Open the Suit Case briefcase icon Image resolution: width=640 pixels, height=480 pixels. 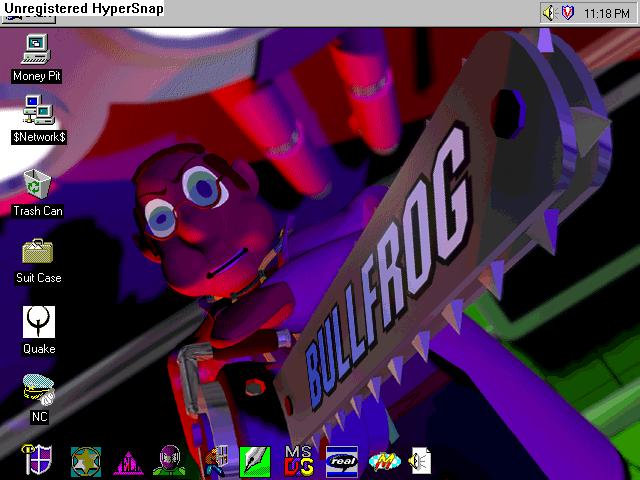38,251
